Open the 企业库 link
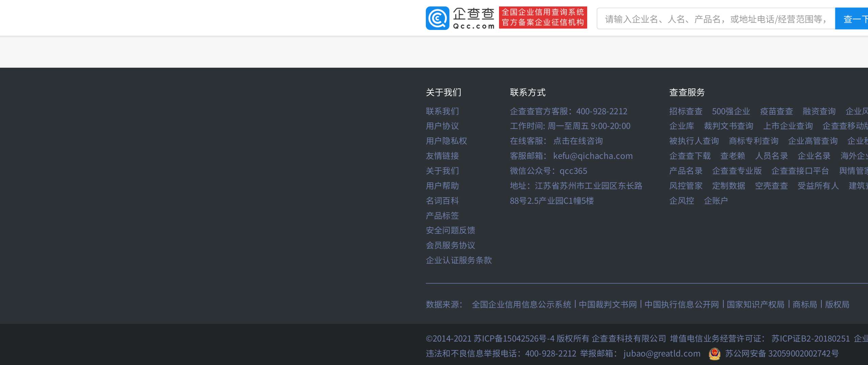The height and width of the screenshot is (365, 868). click(681, 126)
